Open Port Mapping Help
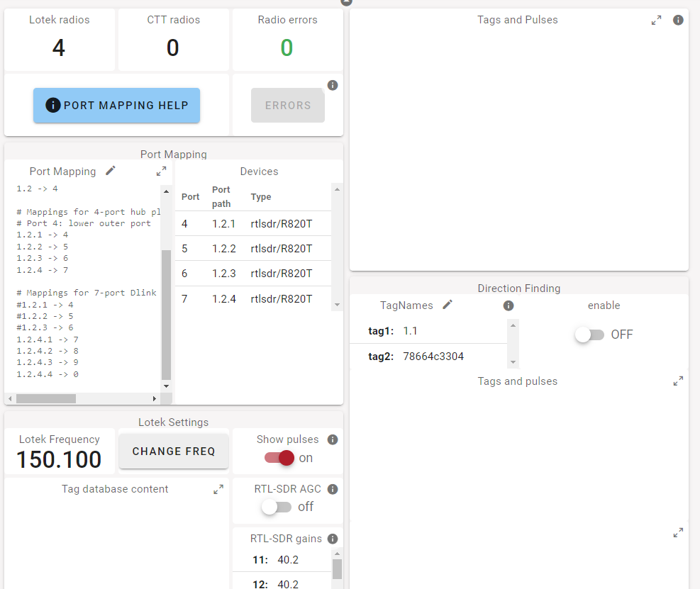 116,106
